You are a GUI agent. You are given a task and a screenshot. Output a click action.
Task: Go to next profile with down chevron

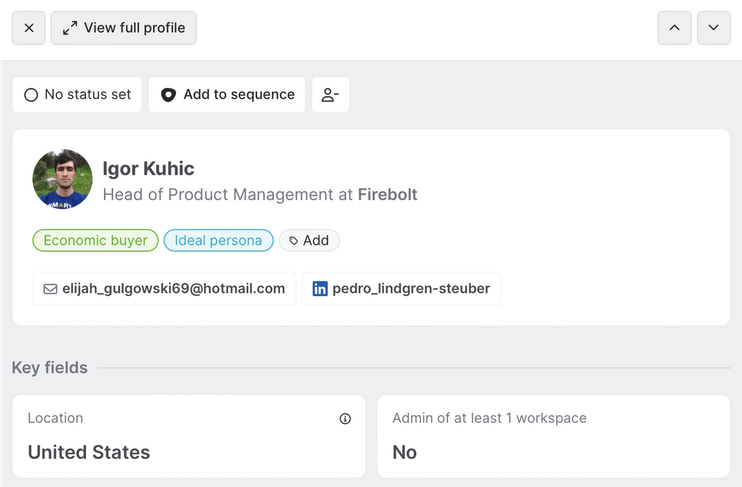click(713, 28)
